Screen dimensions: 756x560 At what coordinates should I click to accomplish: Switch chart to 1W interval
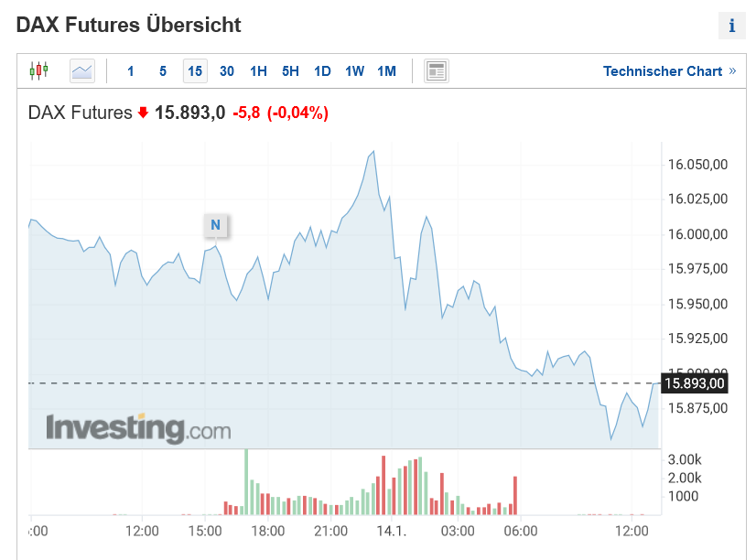point(354,71)
